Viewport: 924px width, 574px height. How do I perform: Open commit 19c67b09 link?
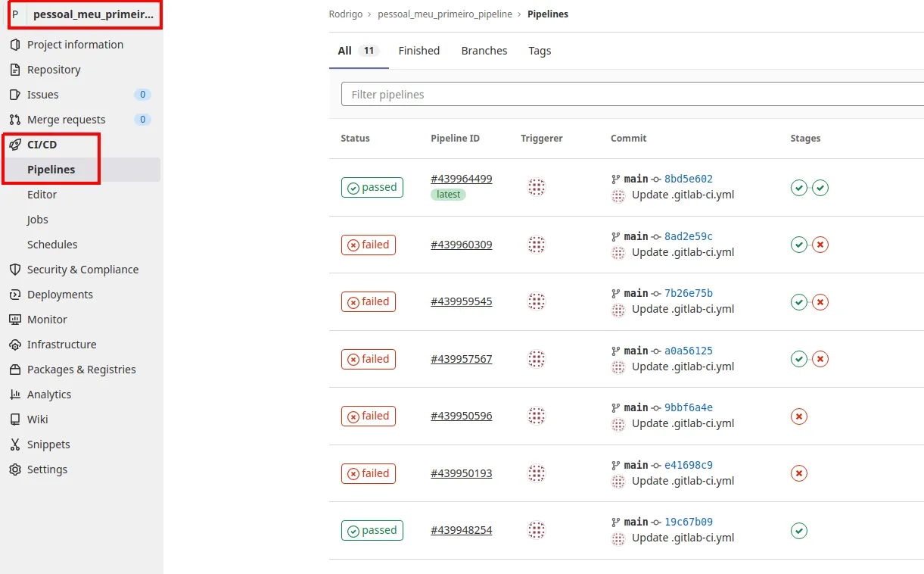pyautogui.click(x=689, y=522)
